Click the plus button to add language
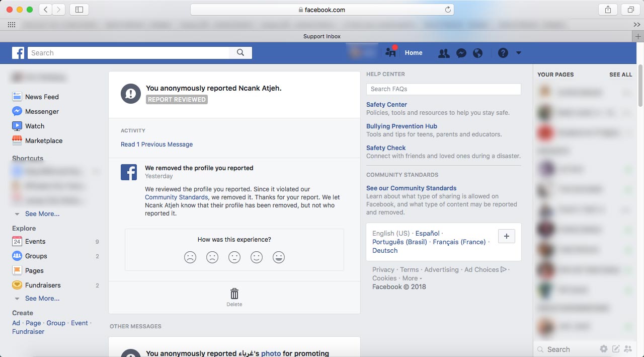 pos(506,236)
